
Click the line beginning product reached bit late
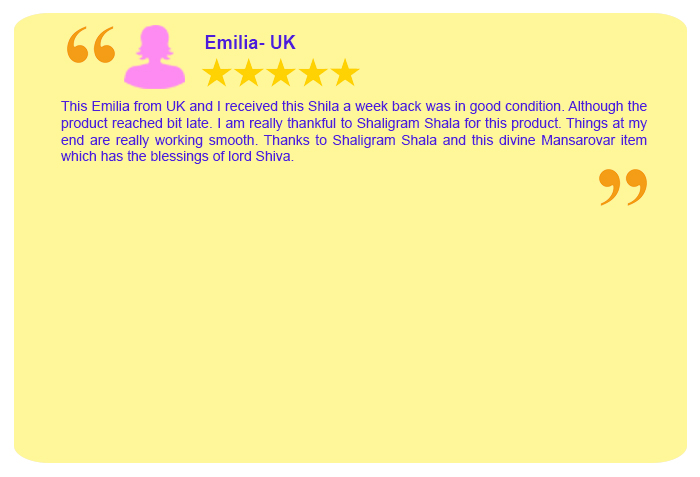tap(354, 123)
